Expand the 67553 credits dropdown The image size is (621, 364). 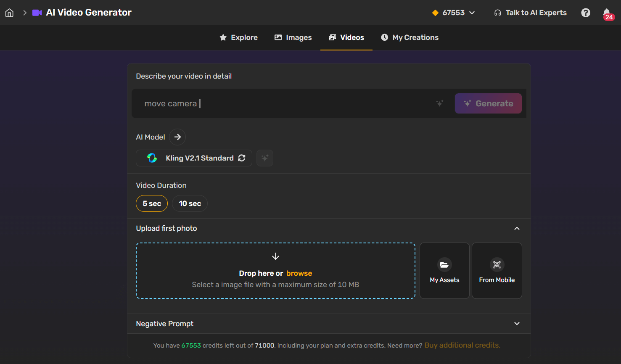[x=454, y=13]
